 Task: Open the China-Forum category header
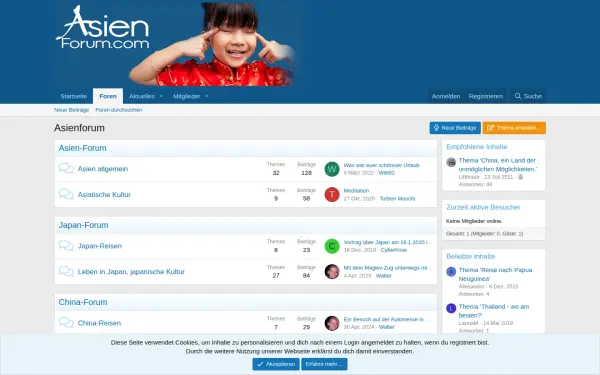pyautogui.click(x=83, y=302)
